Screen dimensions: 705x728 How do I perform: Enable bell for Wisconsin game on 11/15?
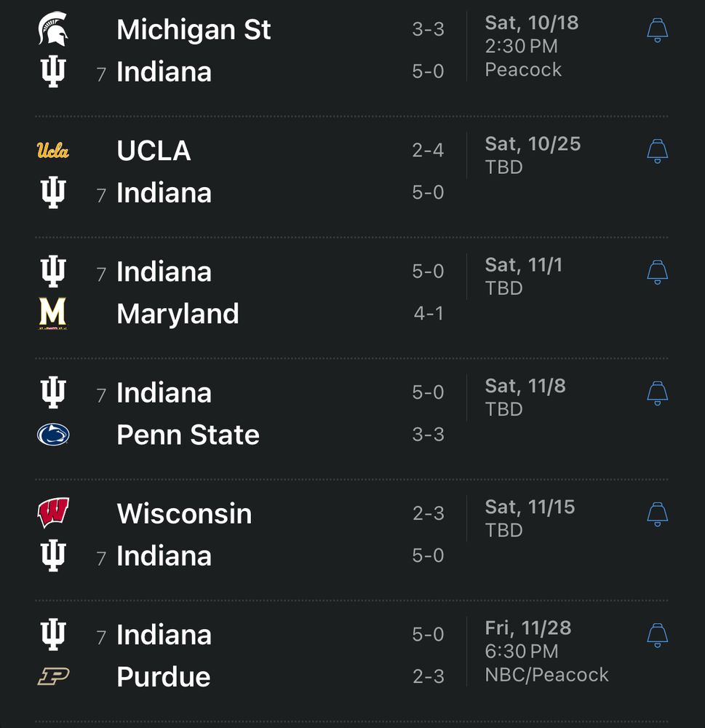657,513
